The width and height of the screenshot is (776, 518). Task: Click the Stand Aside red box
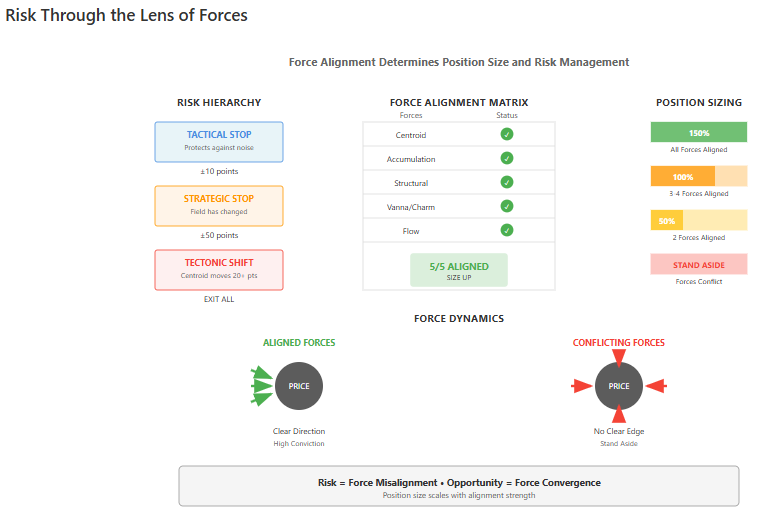[x=698, y=264]
